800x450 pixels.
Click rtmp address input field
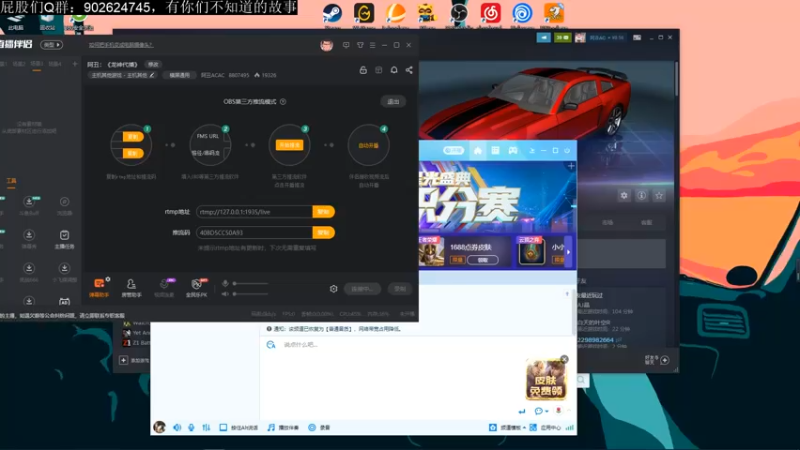coord(255,212)
